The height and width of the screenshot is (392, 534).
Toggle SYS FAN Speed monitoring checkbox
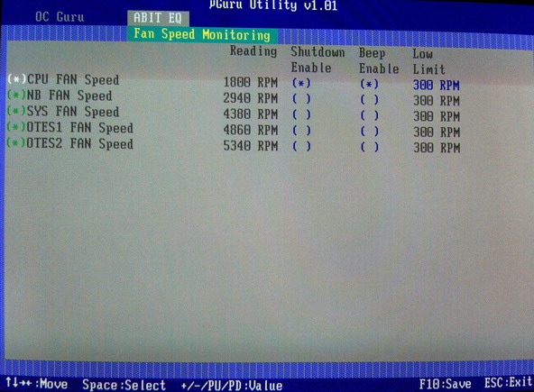click(x=16, y=111)
